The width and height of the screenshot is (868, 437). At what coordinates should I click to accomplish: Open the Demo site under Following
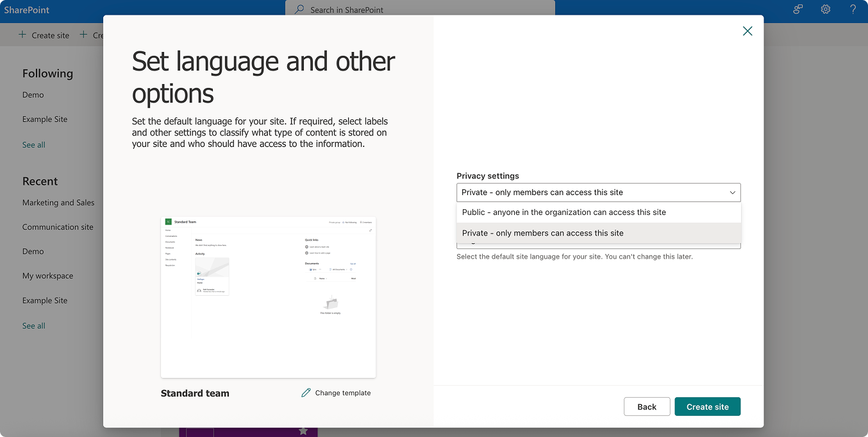click(x=33, y=94)
